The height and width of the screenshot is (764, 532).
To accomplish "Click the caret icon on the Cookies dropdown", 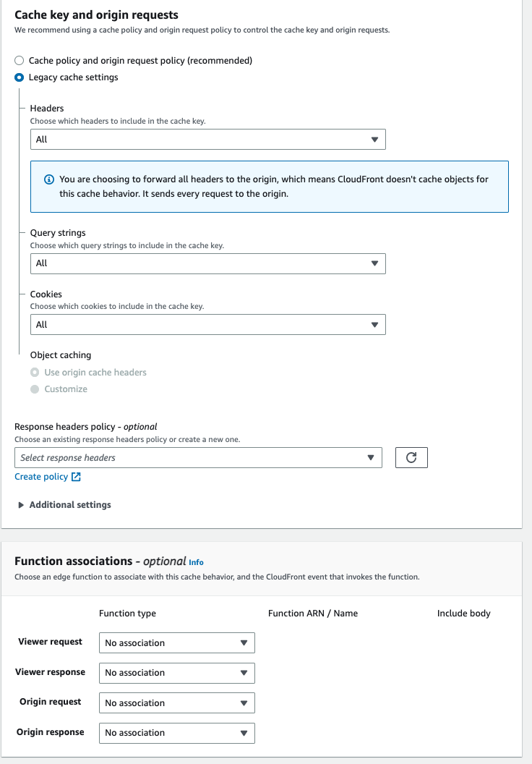I will (x=376, y=324).
